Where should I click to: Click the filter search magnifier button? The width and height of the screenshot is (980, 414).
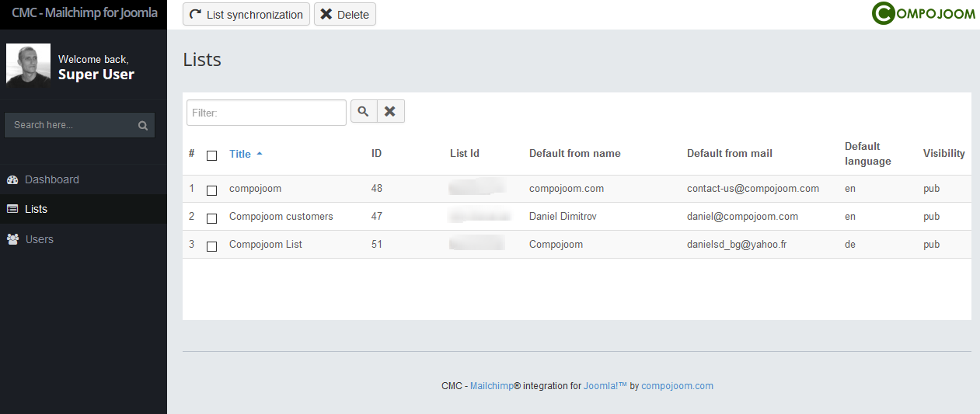click(x=364, y=112)
